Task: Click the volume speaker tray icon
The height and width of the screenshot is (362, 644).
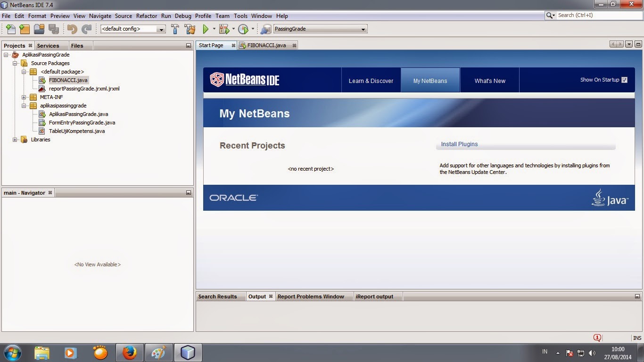Action: point(592,353)
